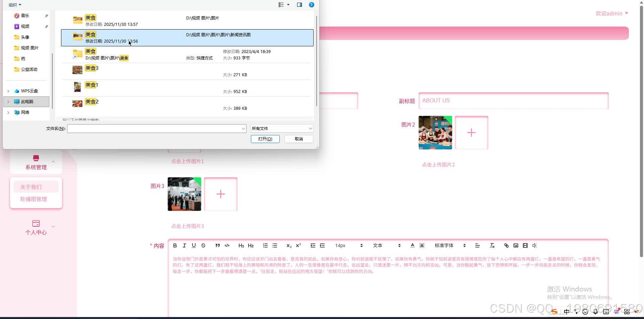Open the 组织 menu in file dialog
This screenshot has height=319, width=644.
click(x=15, y=5)
